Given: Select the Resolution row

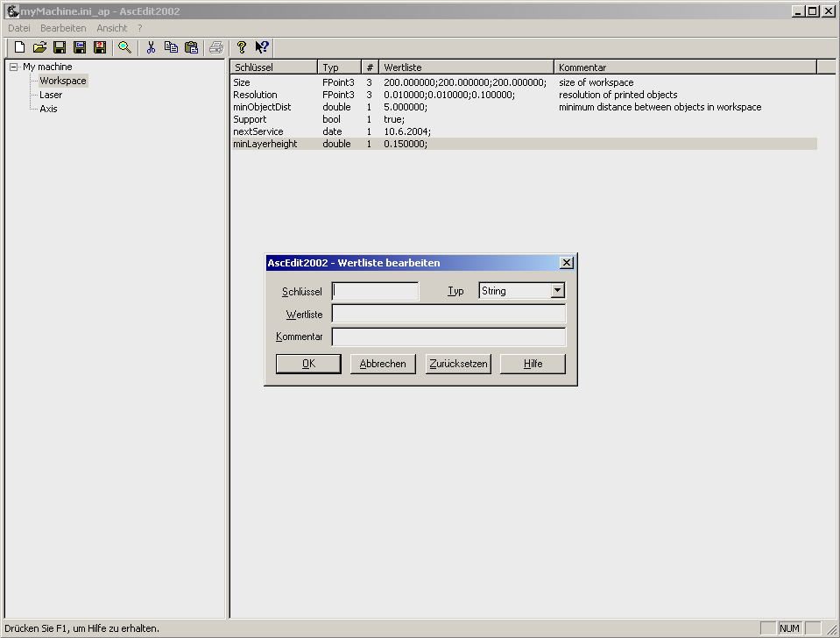Looking at the screenshot, I should pos(524,95).
